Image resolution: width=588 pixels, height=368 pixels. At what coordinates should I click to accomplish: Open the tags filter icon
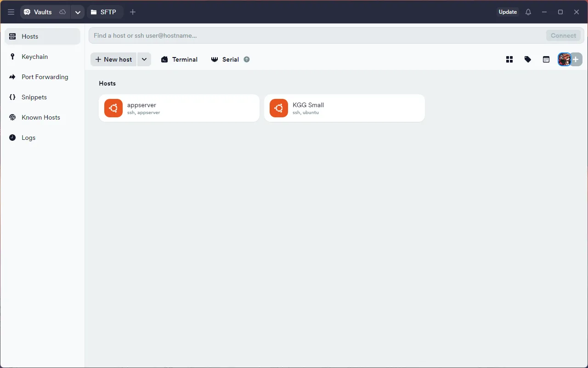coord(528,59)
